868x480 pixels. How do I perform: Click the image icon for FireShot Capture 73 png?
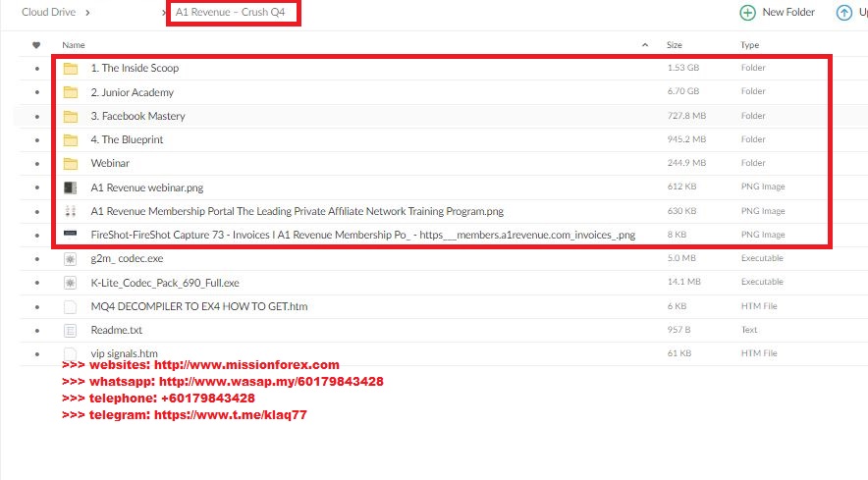click(71, 234)
